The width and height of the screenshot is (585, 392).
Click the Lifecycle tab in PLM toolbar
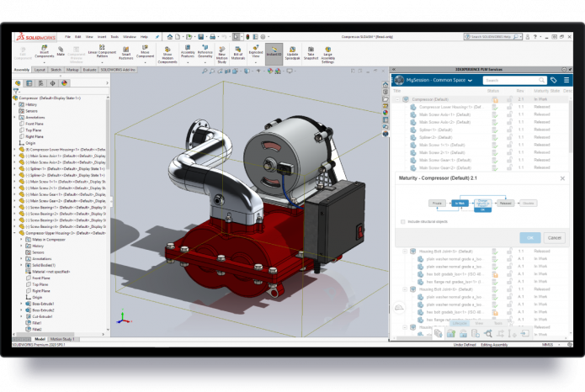(x=460, y=323)
